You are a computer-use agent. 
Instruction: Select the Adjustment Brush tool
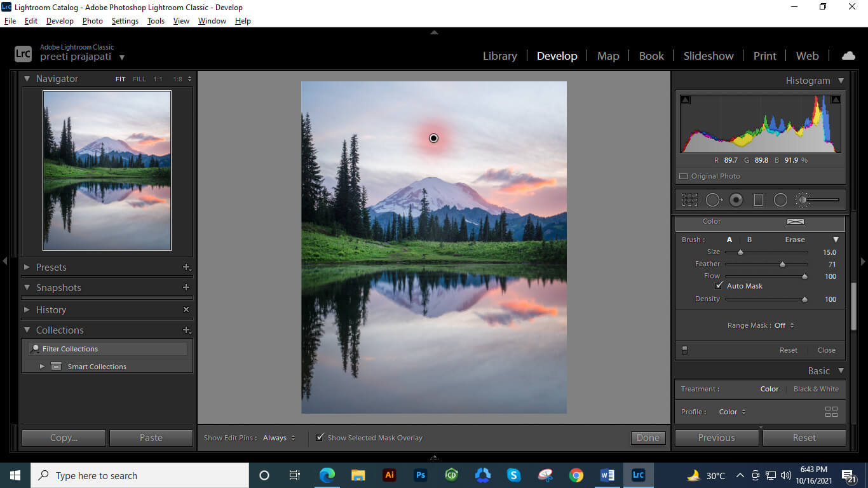(803, 200)
